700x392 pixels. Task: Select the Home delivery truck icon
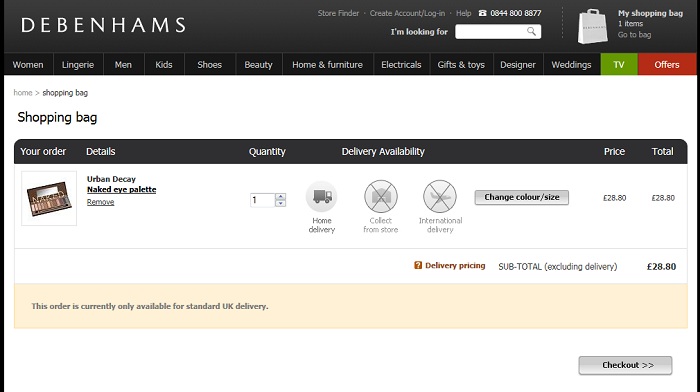coord(321,196)
